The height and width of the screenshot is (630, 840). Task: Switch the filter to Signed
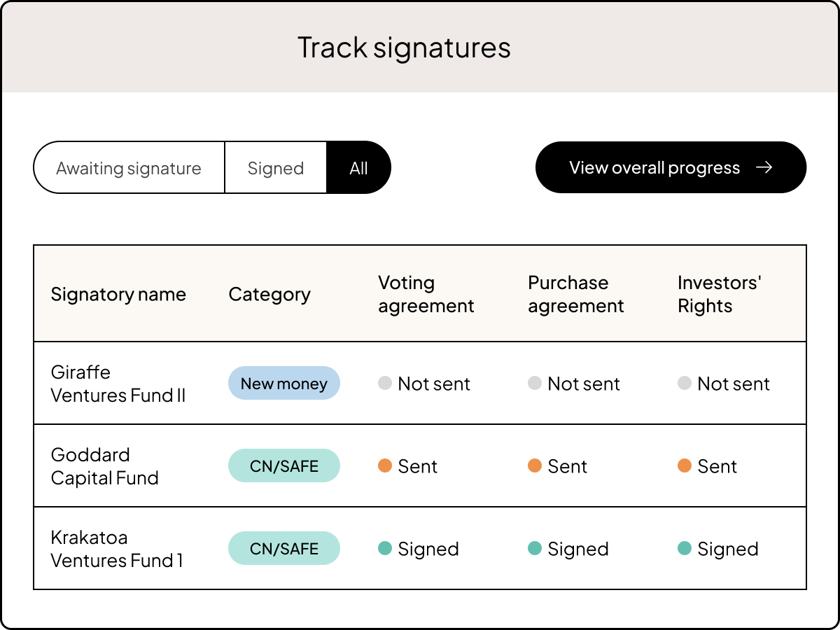275,167
